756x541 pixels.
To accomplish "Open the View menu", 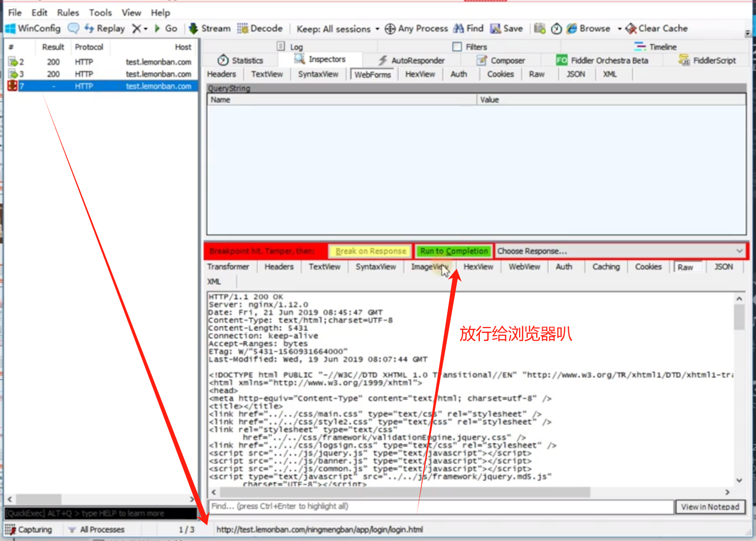I will [x=131, y=13].
